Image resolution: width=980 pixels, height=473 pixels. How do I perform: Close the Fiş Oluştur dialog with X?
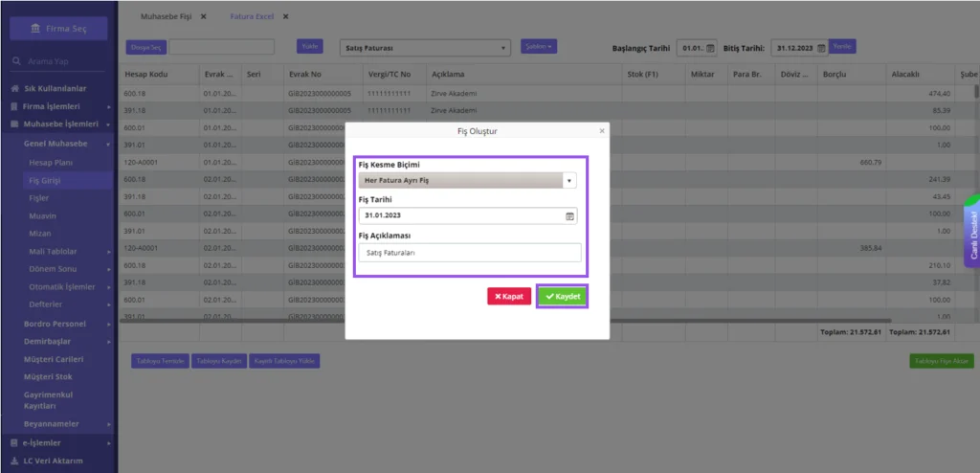[602, 131]
